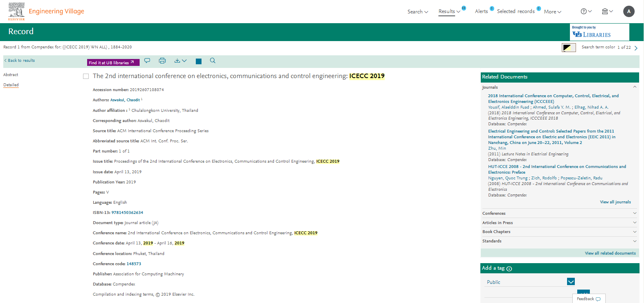The width and height of the screenshot is (644, 303).
Task: Click Find it at UB libraries button
Action: coord(113,63)
